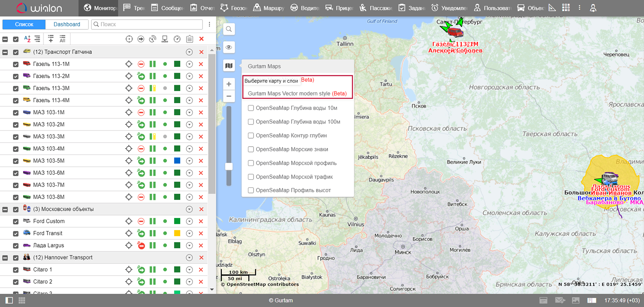Click the scroll-down arrow of unit list
This screenshot has height=307, width=644.
coord(212,290)
